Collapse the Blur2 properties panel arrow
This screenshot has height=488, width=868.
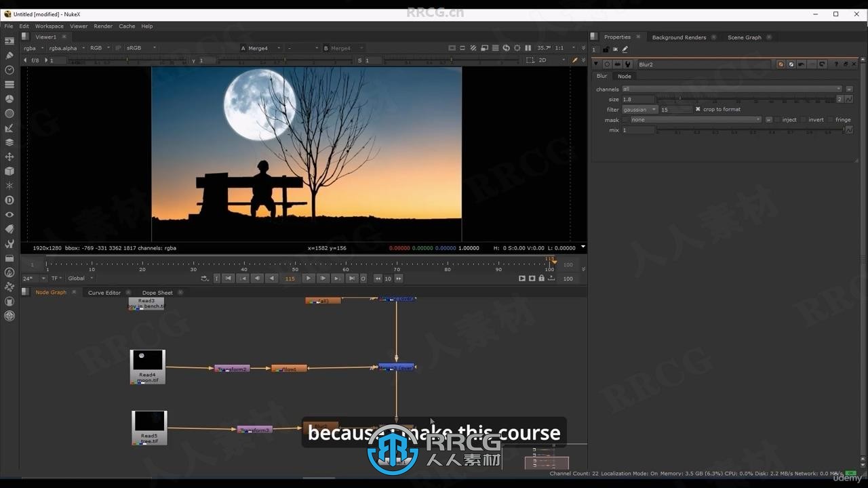coord(597,64)
